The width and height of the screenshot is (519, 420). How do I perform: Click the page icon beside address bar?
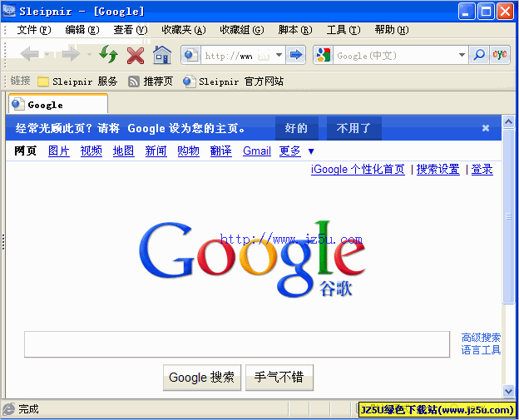tap(190, 55)
